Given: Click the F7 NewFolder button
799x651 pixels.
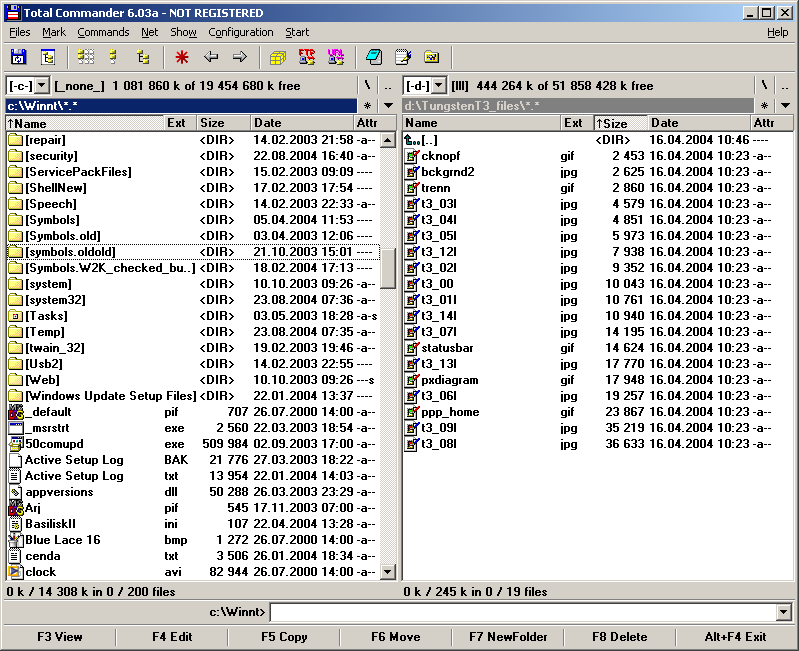Looking at the screenshot, I should pos(508,637).
